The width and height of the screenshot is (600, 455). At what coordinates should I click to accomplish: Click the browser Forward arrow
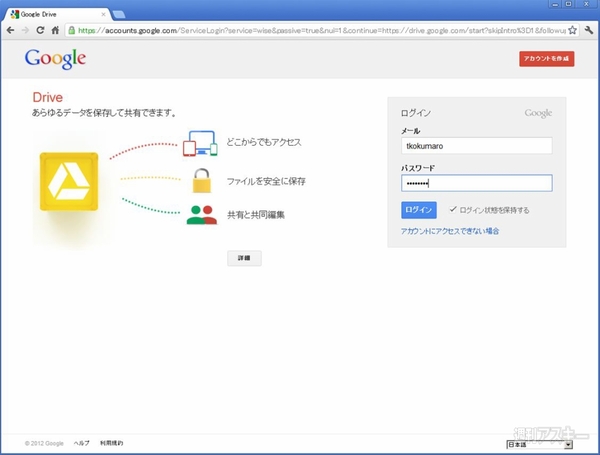coord(25,30)
